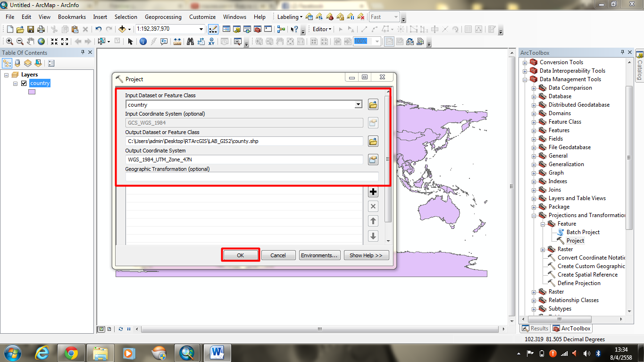The image size is (644, 362).
Task: Open the Python window icon
Action: tap(268, 29)
